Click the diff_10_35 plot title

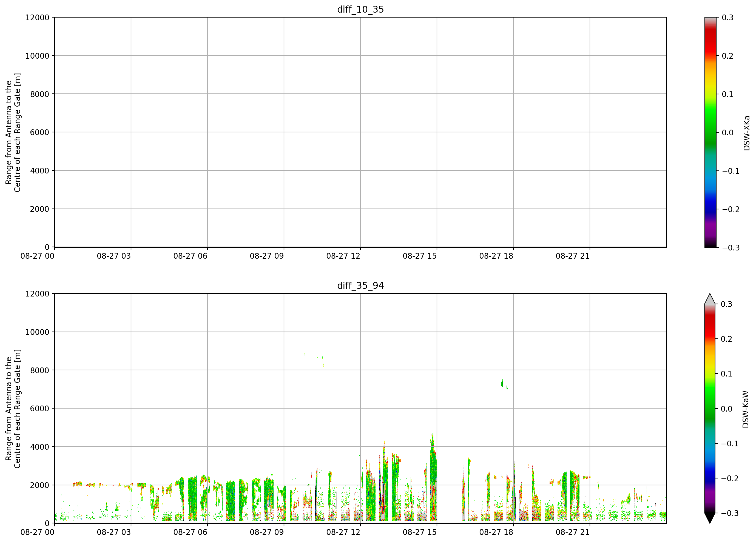tap(360, 9)
